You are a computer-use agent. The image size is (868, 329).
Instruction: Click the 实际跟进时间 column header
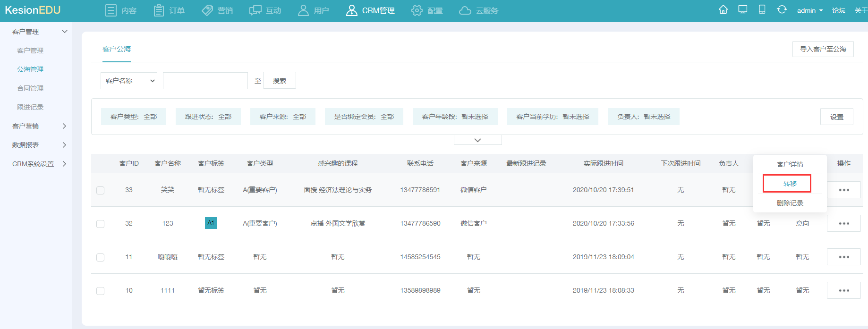(604, 163)
